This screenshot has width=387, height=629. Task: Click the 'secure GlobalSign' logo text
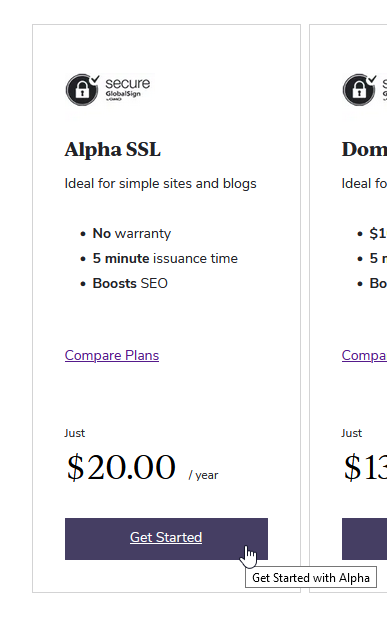[128, 89]
